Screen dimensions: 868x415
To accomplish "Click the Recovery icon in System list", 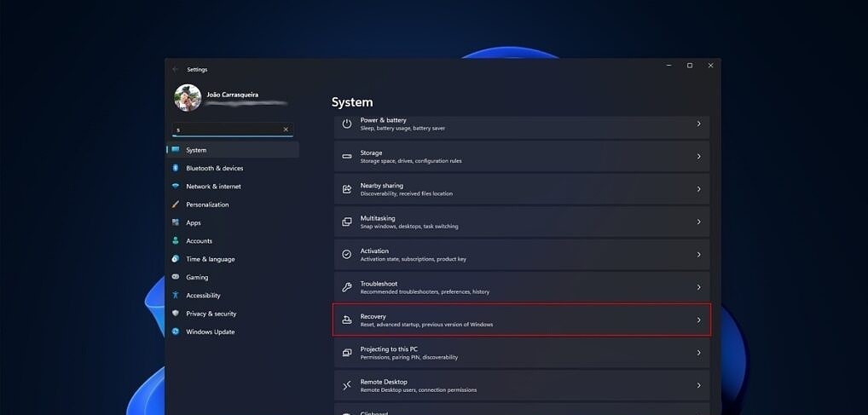I will pos(347,320).
